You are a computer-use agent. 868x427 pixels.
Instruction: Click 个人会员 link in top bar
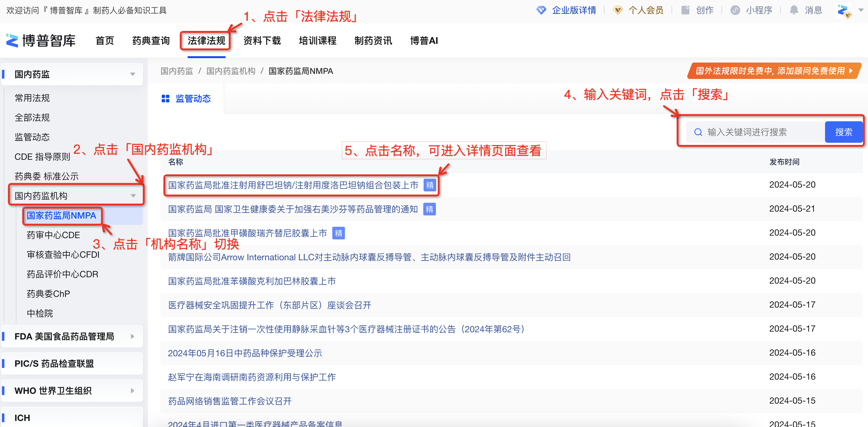(x=646, y=10)
